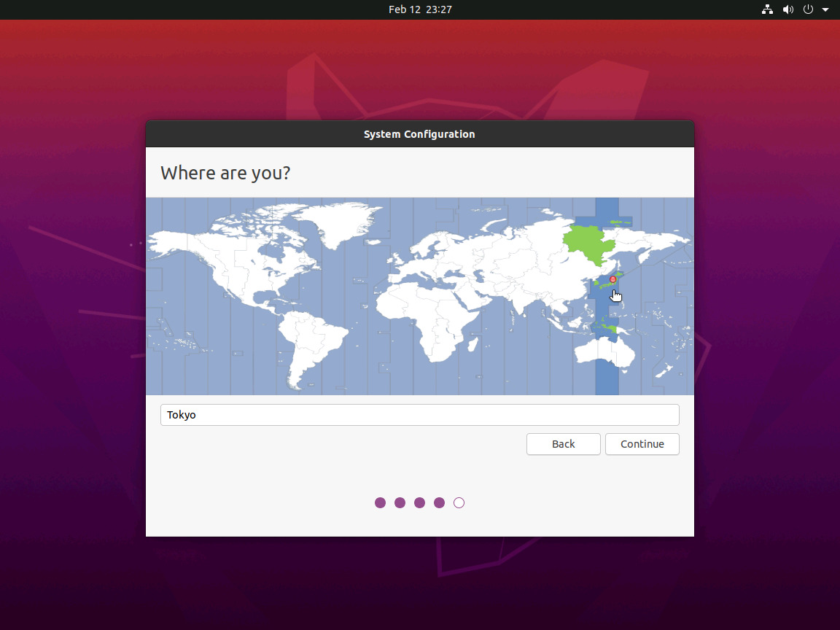Click the System Configuration title bar
The width and height of the screenshot is (840, 630).
pyautogui.click(x=419, y=134)
